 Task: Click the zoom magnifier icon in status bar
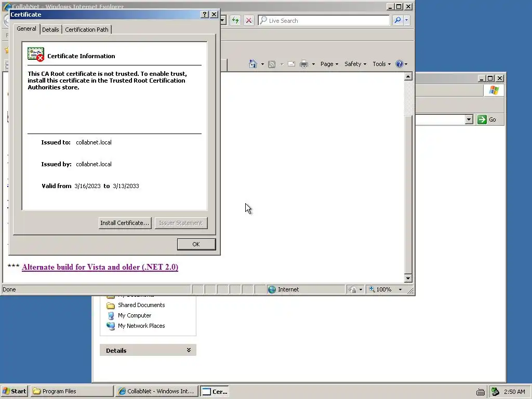point(372,289)
